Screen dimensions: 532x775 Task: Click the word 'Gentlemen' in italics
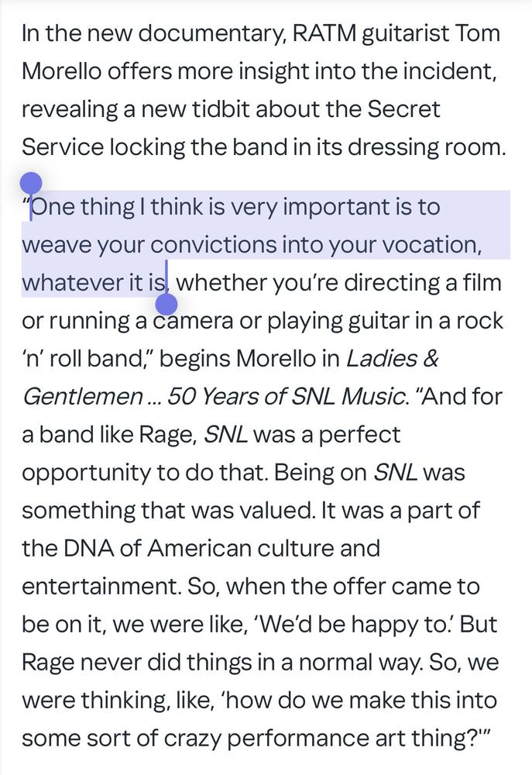pyautogui.click(x=83, y=396)
